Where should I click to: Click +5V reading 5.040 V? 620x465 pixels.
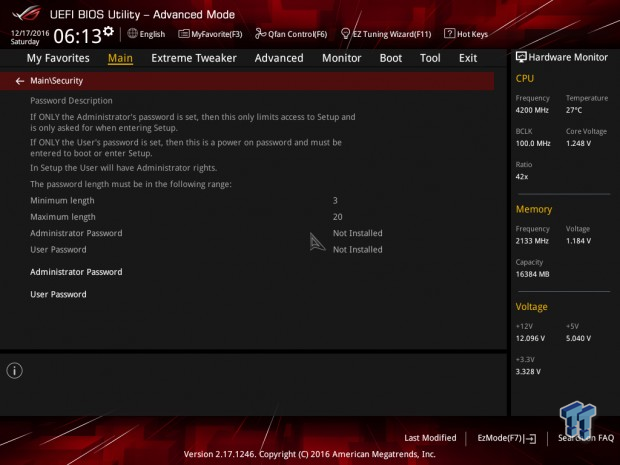[x=578, y=338]
